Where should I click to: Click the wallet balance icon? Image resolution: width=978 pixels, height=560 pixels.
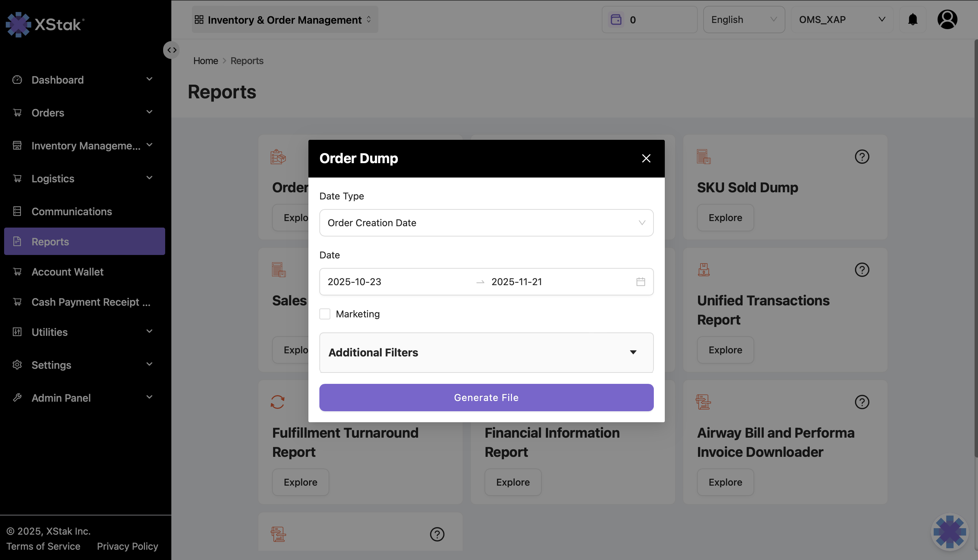click(x=616, y=19)
